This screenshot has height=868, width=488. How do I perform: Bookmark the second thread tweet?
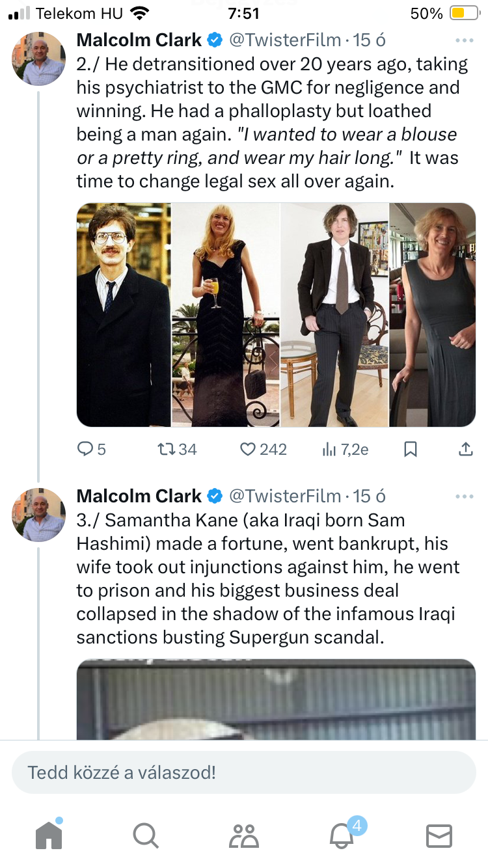point(411,449)
